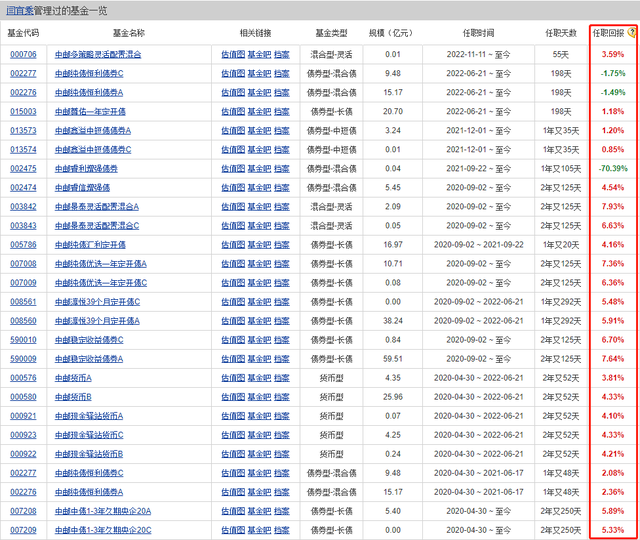
Task: Open 档案 link in row 000706
Action: coord(282,54)
